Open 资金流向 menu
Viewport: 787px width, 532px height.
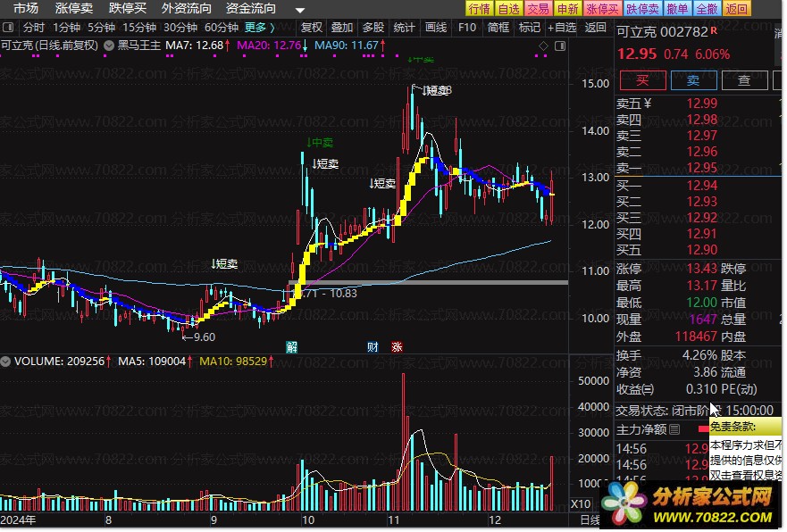[250, 8]
